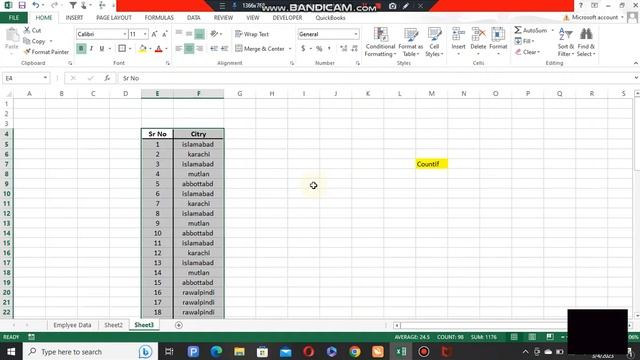
Task: Toggle Italic formatting
Action: coord(91,49)
